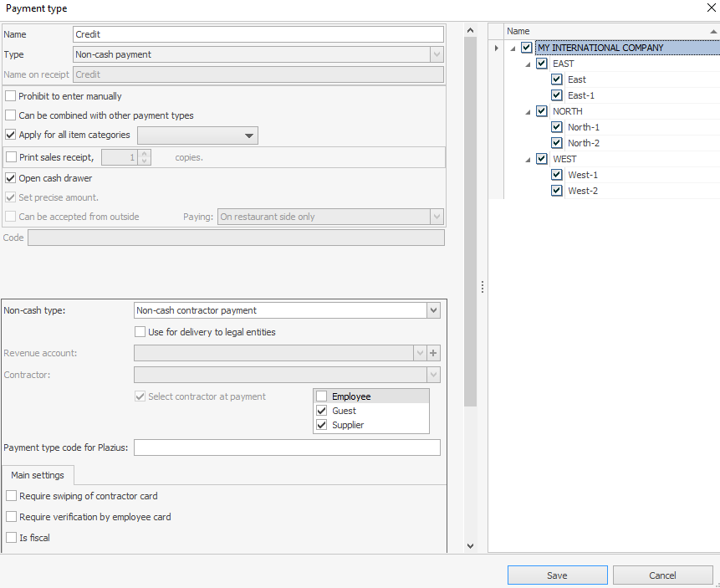Collapse the EAST tree node

click(528, 64)
